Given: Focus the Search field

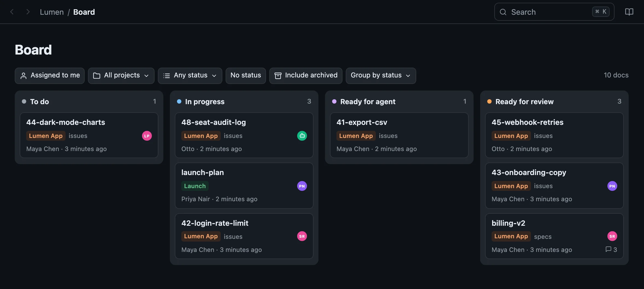Looking at the screenshot, I should pyautogui.click(x=554, y=12).
